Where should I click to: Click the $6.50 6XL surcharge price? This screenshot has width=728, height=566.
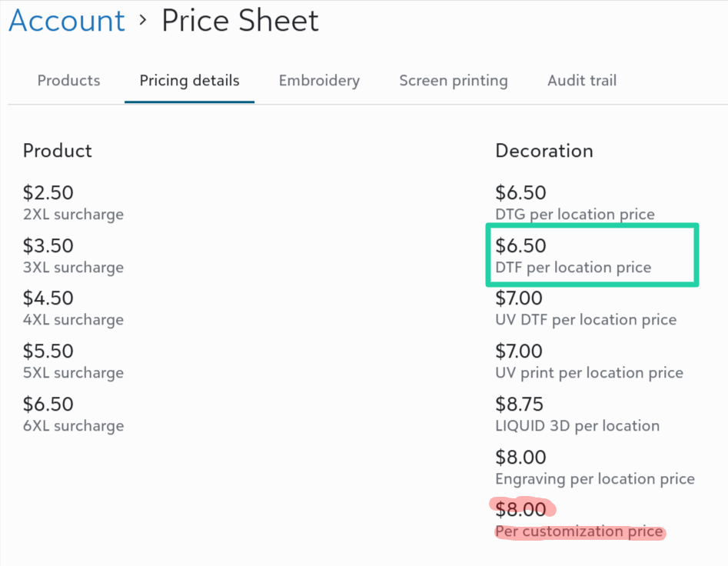pos(48,405)
